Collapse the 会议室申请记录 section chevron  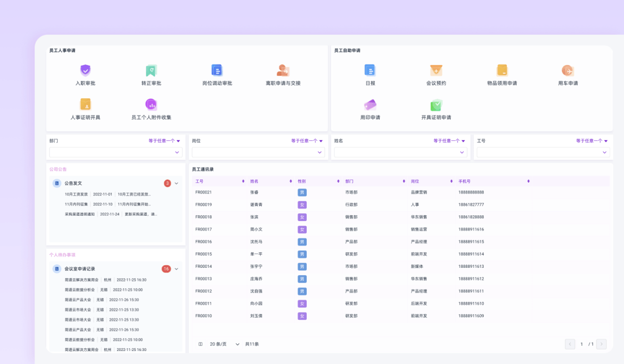[x=176, y=269]
